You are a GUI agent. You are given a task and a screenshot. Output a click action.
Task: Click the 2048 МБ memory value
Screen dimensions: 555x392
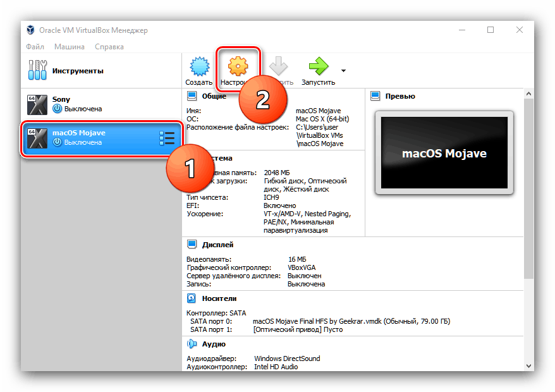[x=277, y=173]
